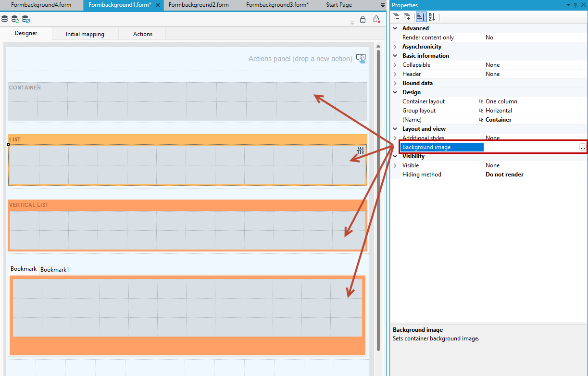
Task: Click the plain database stack toolbar icon
Action: coord(5,19)
